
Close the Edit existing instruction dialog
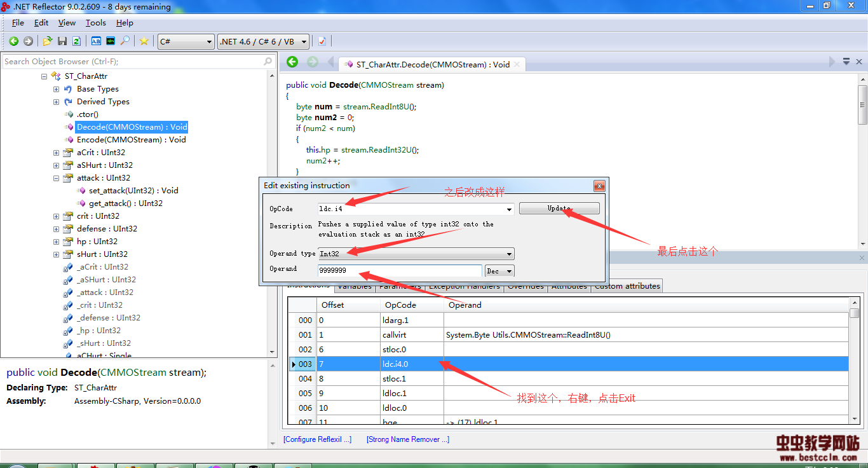(x=599, y=186)
